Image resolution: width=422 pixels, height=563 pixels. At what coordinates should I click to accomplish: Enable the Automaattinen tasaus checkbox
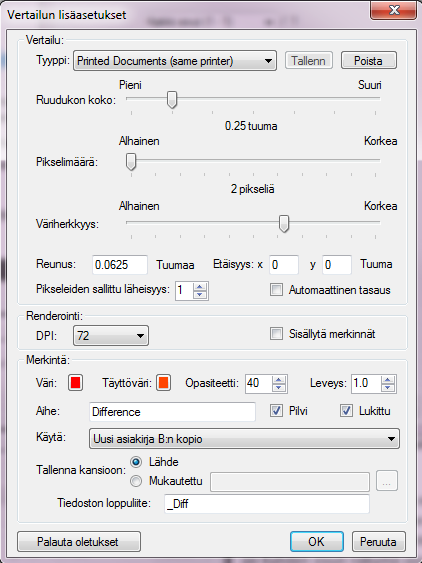[x=276, y=289]
